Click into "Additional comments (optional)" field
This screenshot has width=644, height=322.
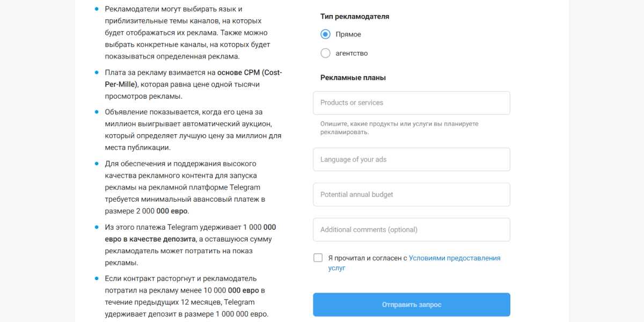(x=411, y=230)
